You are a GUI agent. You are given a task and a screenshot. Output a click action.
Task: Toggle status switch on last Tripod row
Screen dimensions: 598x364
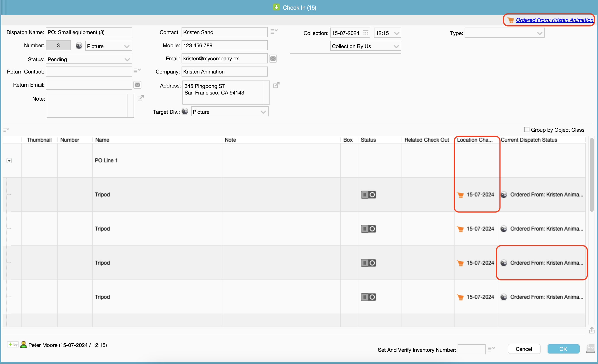tap(368, 297)
